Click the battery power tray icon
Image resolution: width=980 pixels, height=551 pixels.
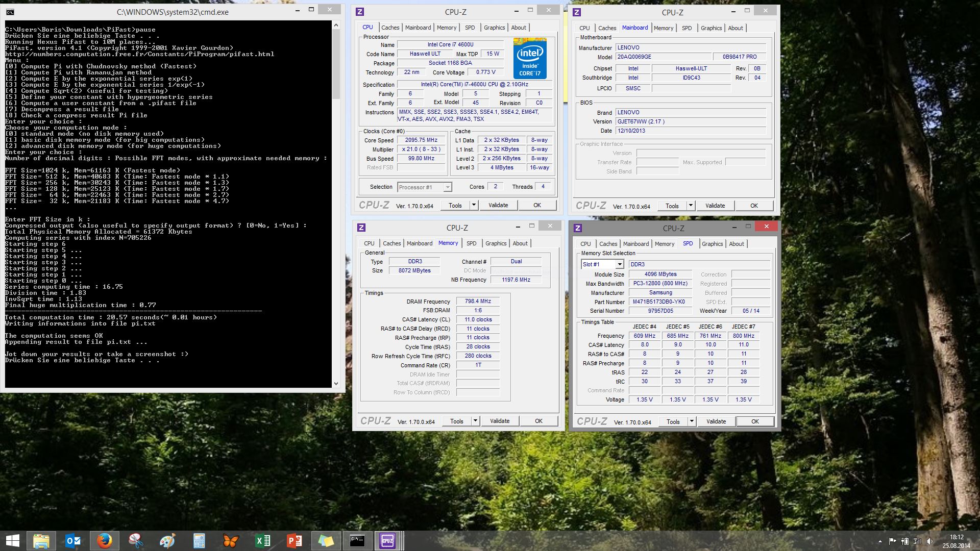pyautogui.click(x=905, y=541)
